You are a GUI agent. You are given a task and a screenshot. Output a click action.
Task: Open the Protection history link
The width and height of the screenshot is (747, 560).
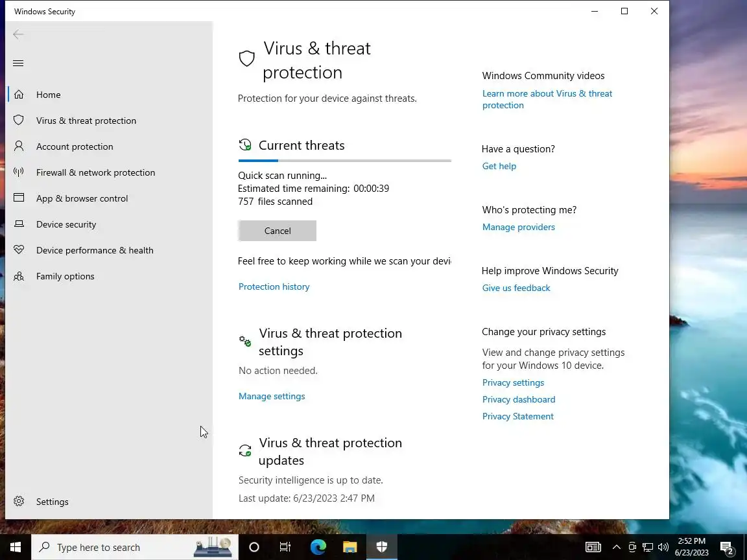click(x=274, y=286)
